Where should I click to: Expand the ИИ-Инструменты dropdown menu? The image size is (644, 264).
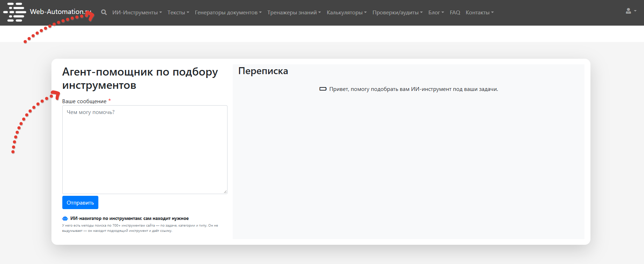[137, 13]
